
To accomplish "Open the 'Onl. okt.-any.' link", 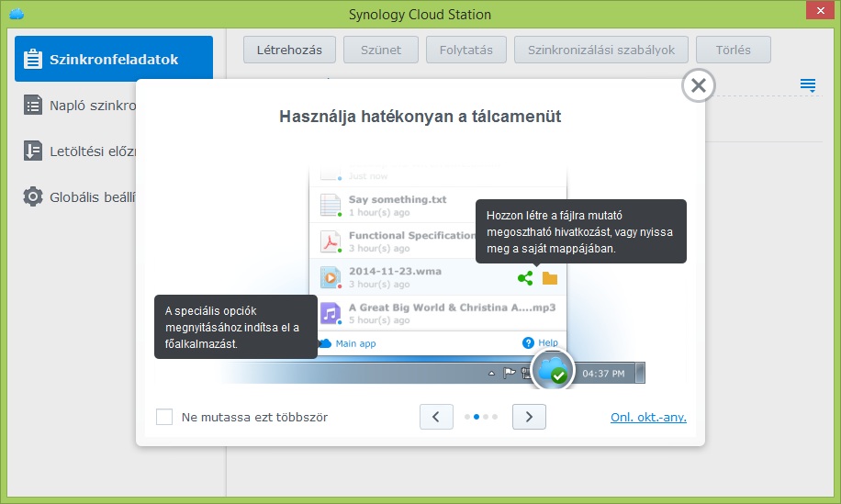I will (648, 417).
